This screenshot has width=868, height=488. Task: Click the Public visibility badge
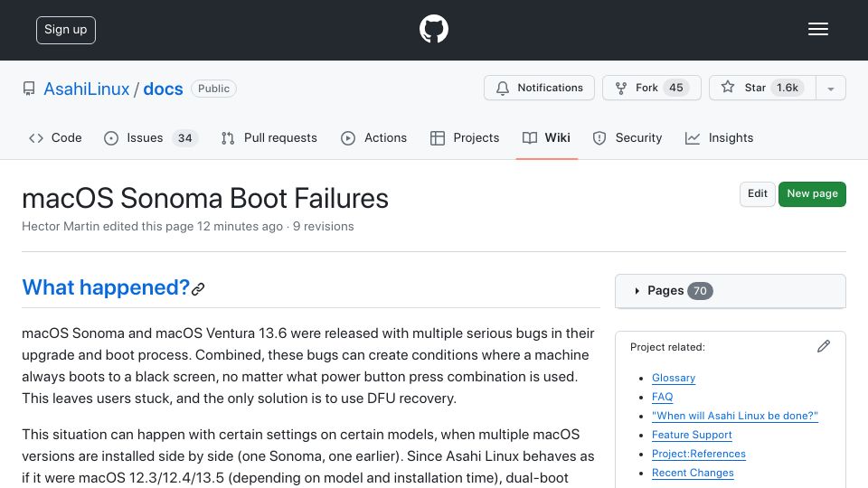(x=213, y=89)
